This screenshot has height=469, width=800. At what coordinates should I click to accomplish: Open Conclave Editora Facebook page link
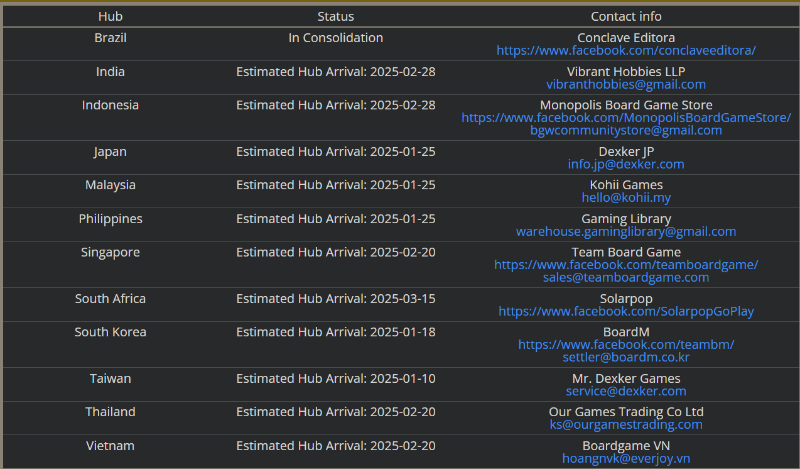click(626, 51)
